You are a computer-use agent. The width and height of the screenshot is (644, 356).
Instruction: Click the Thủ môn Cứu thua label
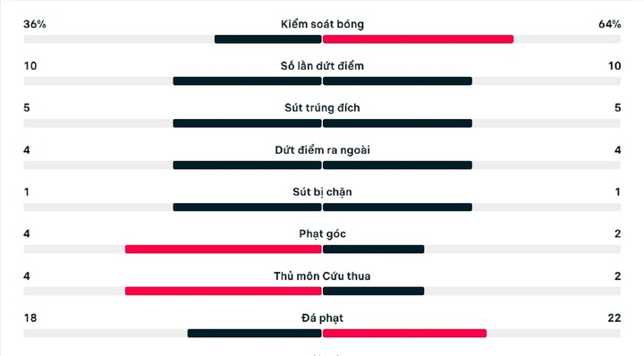[322, 275]
